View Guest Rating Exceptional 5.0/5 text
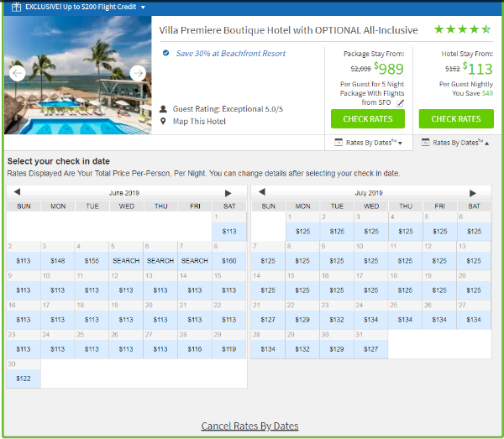The height and width of the screenshot is (439, 504). (228, 109)
